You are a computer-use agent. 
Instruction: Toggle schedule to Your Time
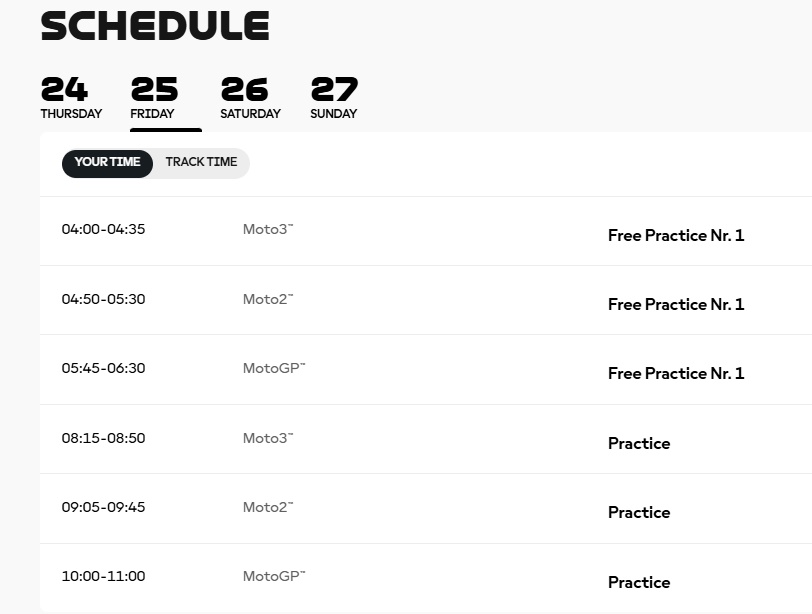point(107,163)
